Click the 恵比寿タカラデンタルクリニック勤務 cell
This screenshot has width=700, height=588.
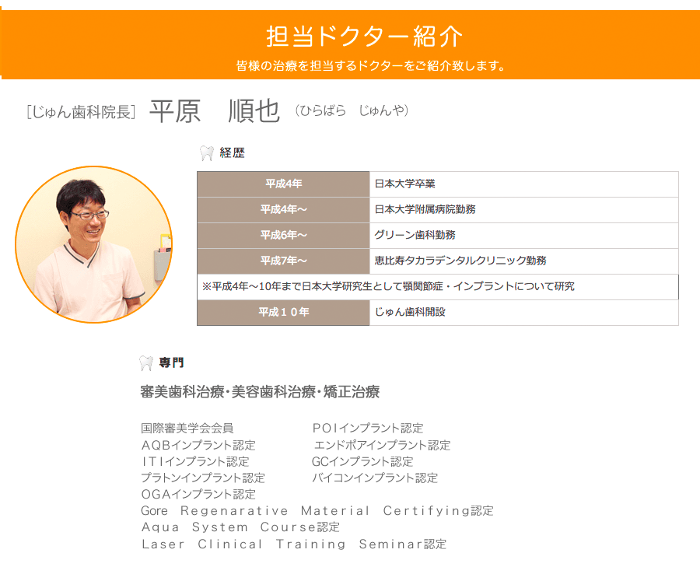(x=524, y=261)
